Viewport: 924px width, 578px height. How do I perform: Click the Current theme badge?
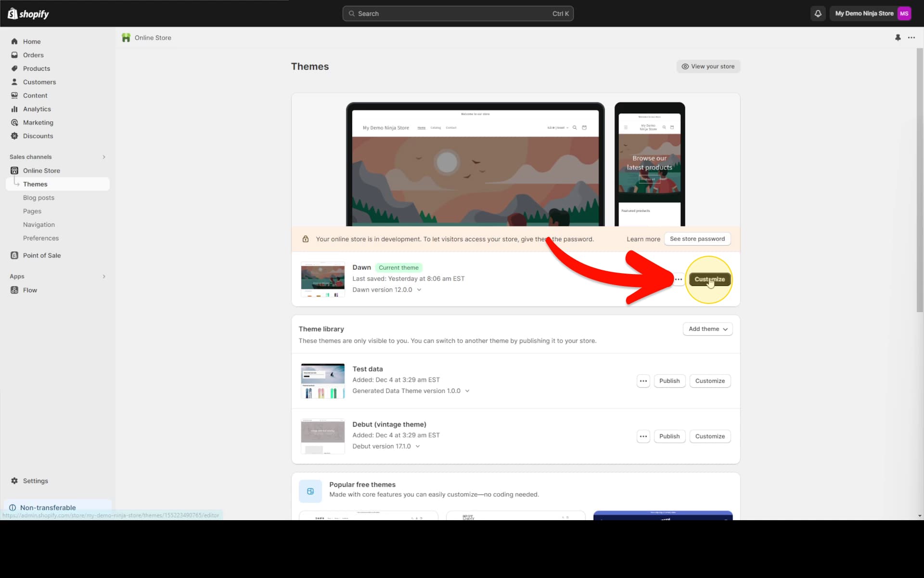point(398,268)
